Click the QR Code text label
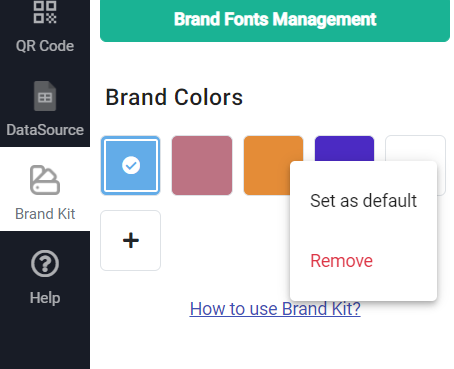The width and height of the screenshot is (454, 369). pyautogui.click(x=45, y=46)
